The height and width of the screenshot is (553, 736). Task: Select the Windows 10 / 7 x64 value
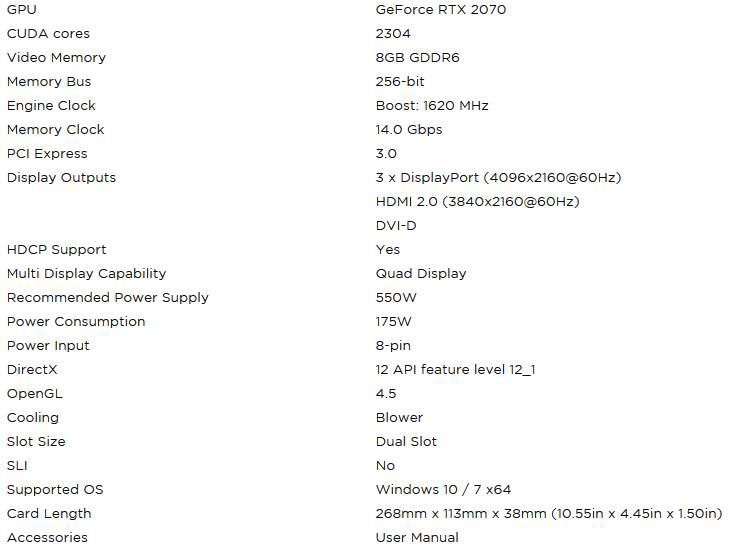point(443,490)
